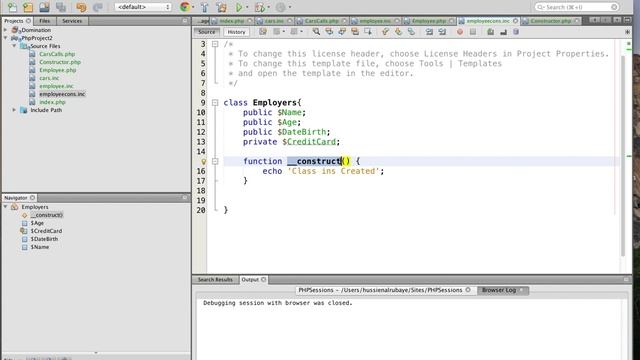This screenshot has height=360, width=640.
Task: Click the Clean and Build icon
Action: tap(222, 7)
